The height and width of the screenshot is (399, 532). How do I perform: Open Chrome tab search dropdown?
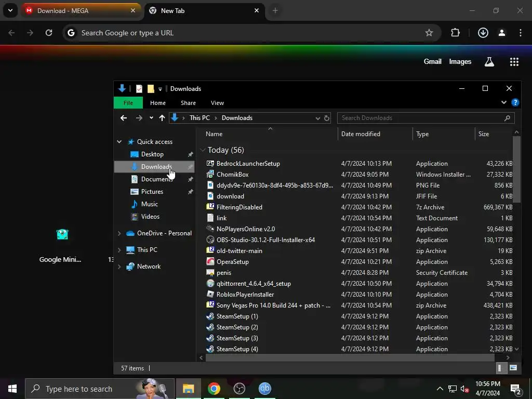tap(10, 10)
